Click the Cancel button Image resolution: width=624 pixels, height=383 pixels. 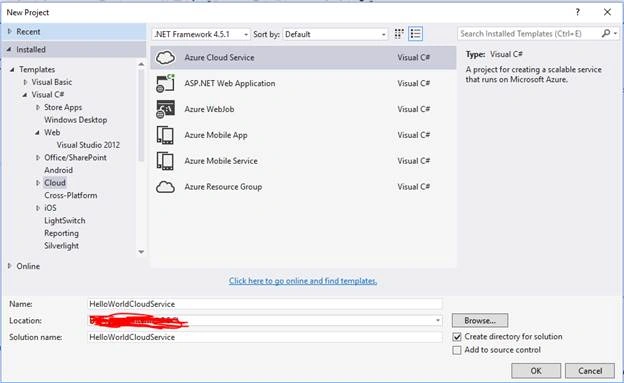pos(590,371)
